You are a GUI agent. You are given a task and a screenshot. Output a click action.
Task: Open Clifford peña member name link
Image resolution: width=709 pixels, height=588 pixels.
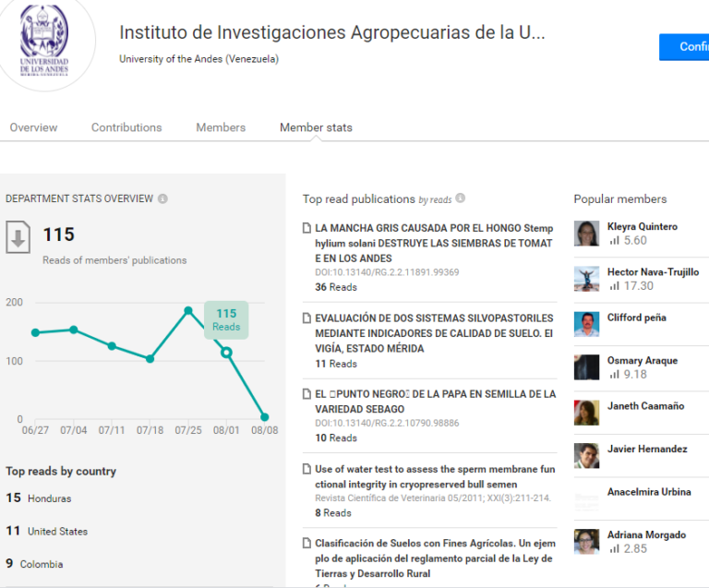[x=637, y=318]
